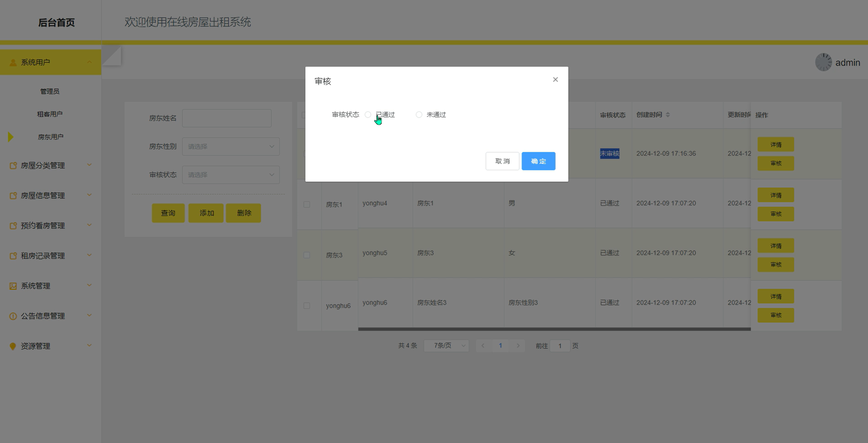This screenshot has width=868, height=443.
Task: Check the 房东3 row checkbox
Action: coord(306,255)
